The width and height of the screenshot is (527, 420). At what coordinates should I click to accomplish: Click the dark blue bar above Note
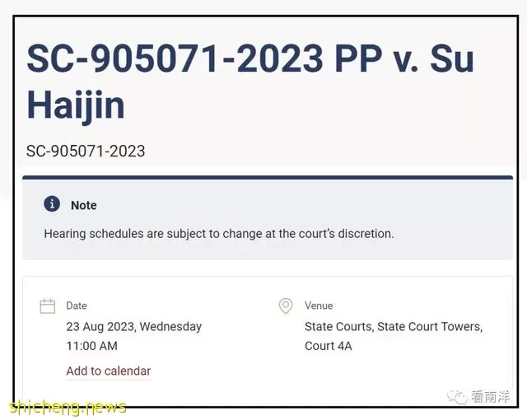268,177
